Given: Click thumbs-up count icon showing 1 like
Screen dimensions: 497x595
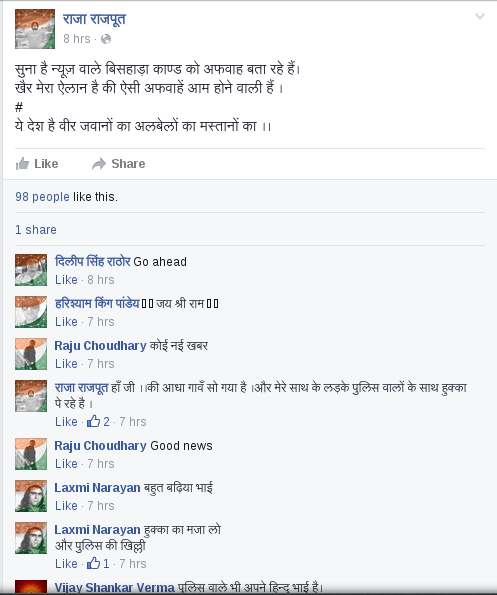Looking at the screenshot, I should (93, 563).
